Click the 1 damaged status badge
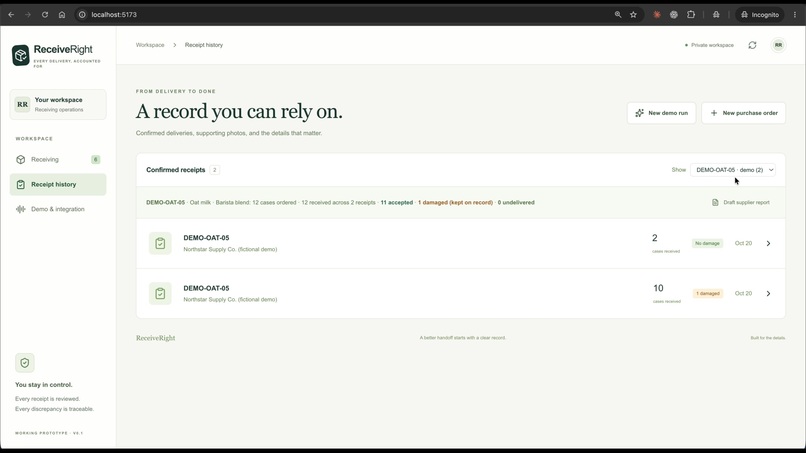The image size is (806, 453). pyautogui.click(x=708, y=294)
